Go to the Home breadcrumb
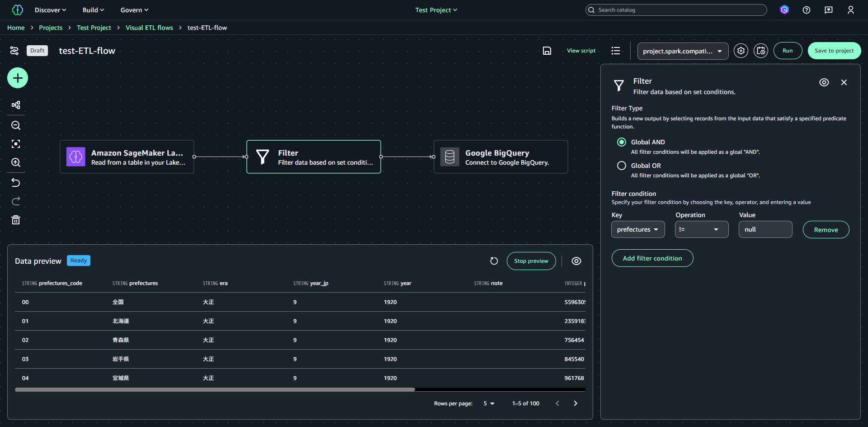The width and height of the screenshot is (868, 427). click(16, 28)
